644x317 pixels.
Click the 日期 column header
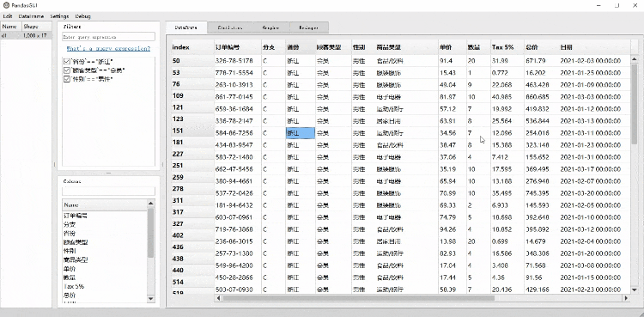594,47
